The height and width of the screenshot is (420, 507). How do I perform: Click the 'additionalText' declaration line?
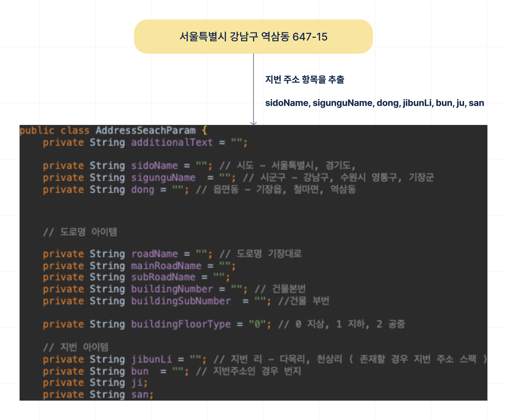click(145, 143)
